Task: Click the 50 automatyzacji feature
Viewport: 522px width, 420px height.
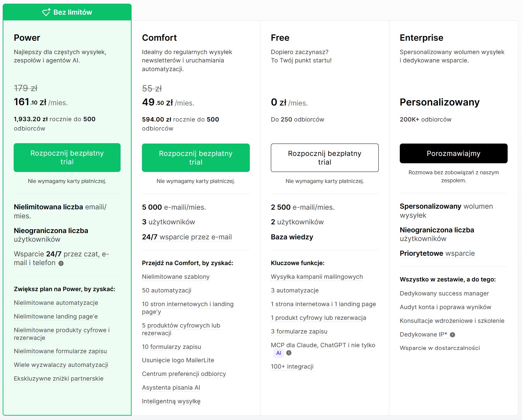Action: pos(167,290)
